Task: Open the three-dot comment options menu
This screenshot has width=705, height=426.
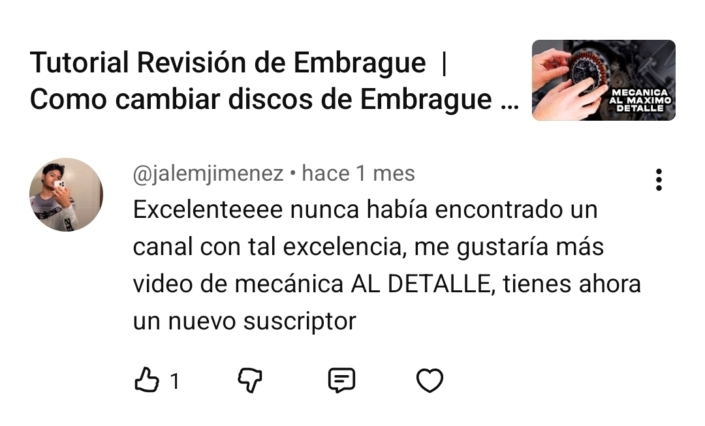Action: point(659,180)
